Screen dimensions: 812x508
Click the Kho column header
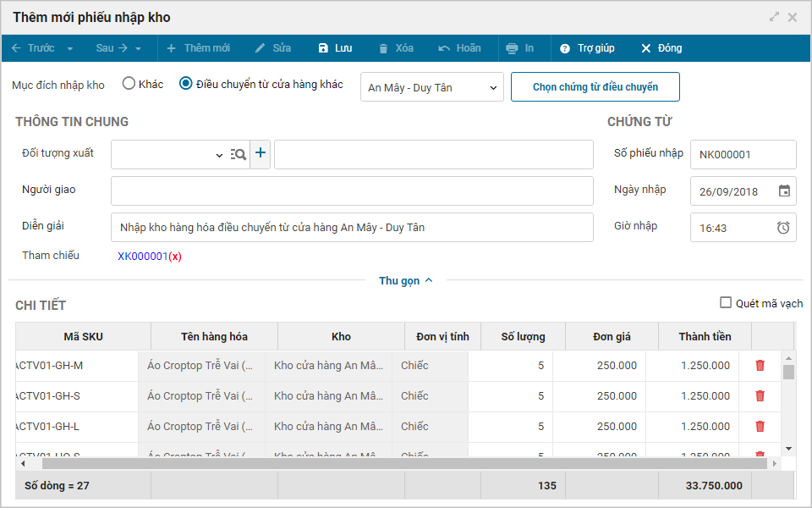pyautogui.click(x=341, y=336)
